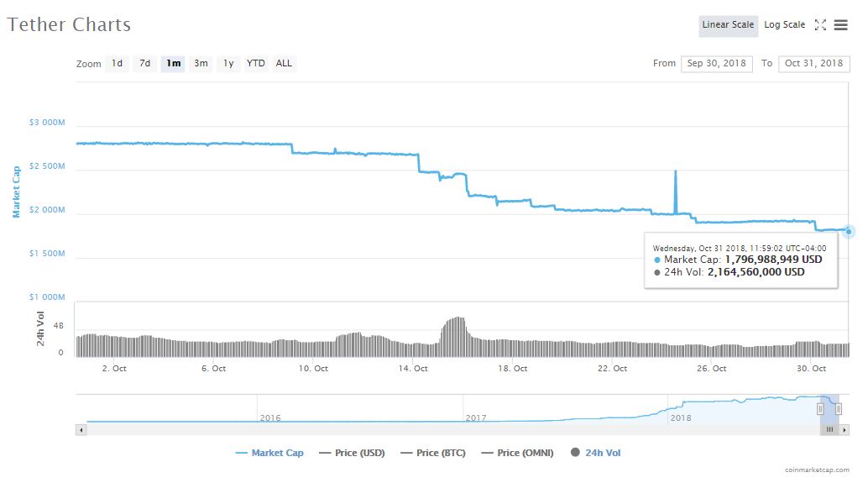
Task: Click the $1 500M axis label
Action: pos(47,254)
